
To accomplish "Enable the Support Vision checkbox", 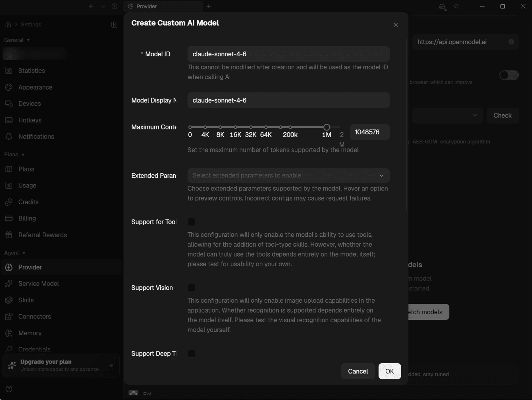I will click(x=191, y=288).
